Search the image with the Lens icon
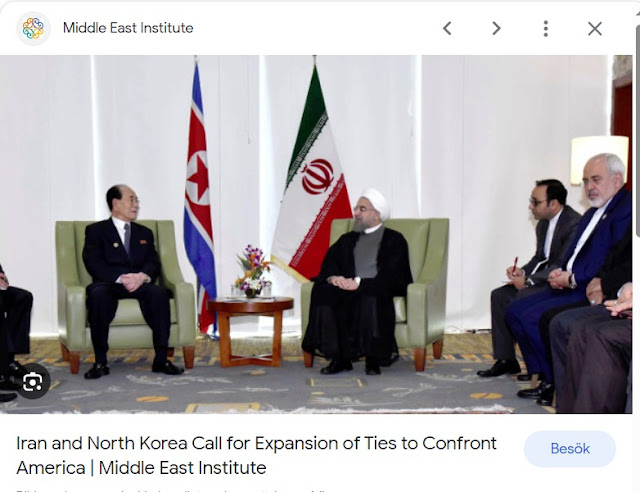Viewport: 640px width, 492px height. [x=33, y=381]
